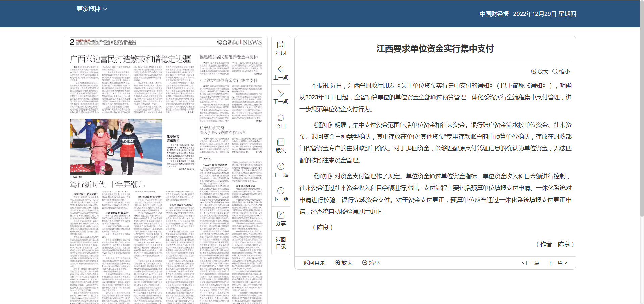Click 上一篇 to read the previous article
The width and height of the screenshot is (644, 304).
531,263
